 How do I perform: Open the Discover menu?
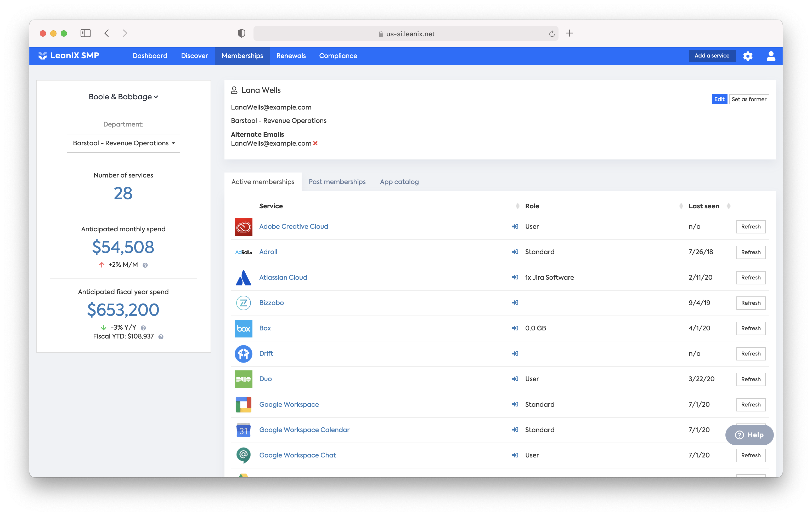coord(195,56)
